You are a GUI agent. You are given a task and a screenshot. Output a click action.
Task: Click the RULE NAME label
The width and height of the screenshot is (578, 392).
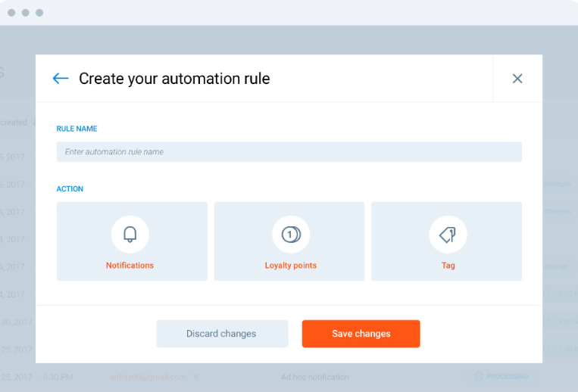click(x=77, y=129)
